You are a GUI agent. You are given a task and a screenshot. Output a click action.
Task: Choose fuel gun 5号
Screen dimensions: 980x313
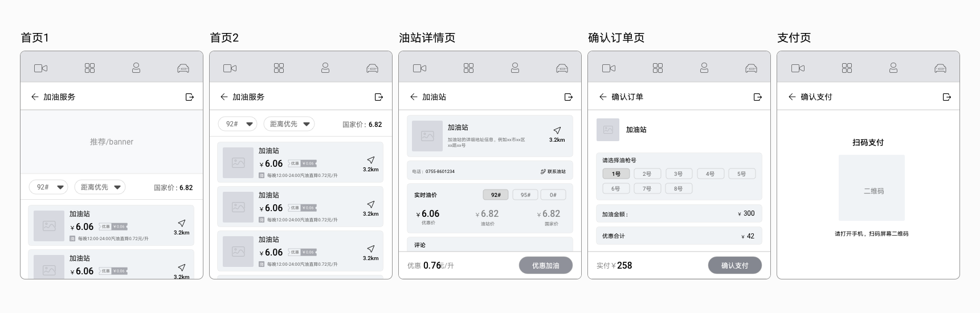point(742,174)
